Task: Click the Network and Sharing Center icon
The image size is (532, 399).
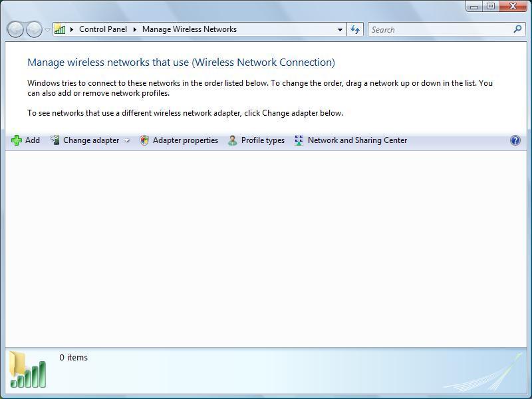Action: click(x=299, y=140)
